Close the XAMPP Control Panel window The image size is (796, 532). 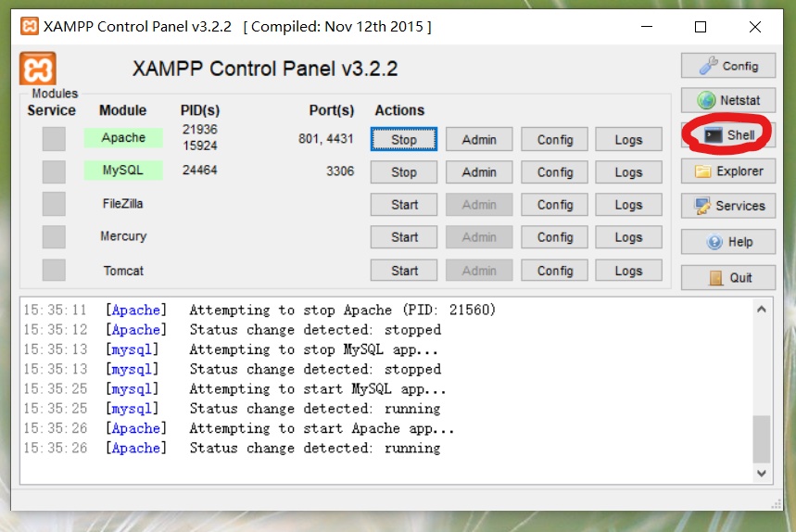click(x=755, y=26)
